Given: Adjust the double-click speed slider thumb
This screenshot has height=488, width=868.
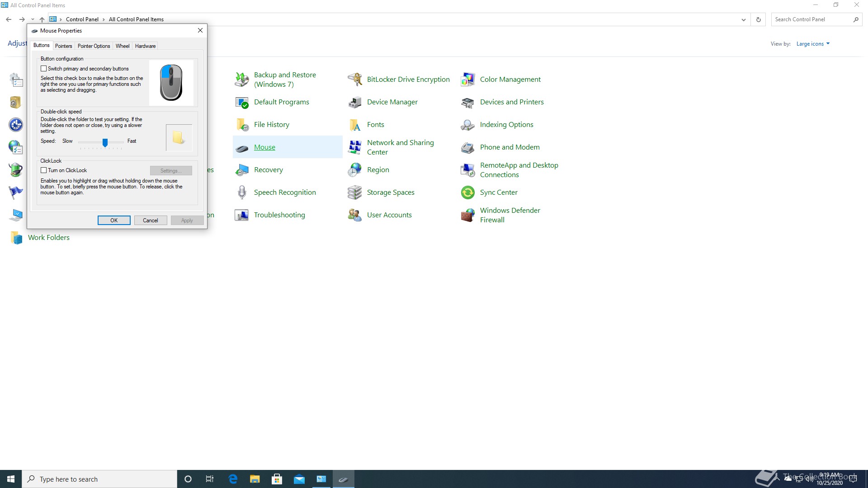Looking at the screenshot, I should (x=105, y=143).
